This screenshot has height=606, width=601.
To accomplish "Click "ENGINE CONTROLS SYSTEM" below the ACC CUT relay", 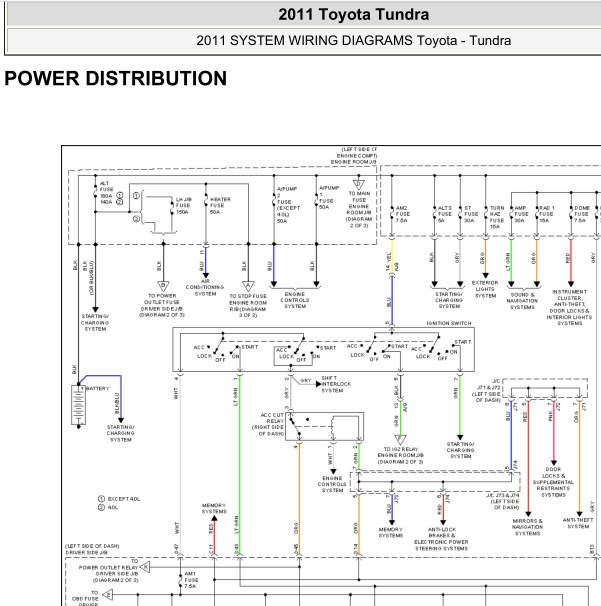I will tap(332, 484).
